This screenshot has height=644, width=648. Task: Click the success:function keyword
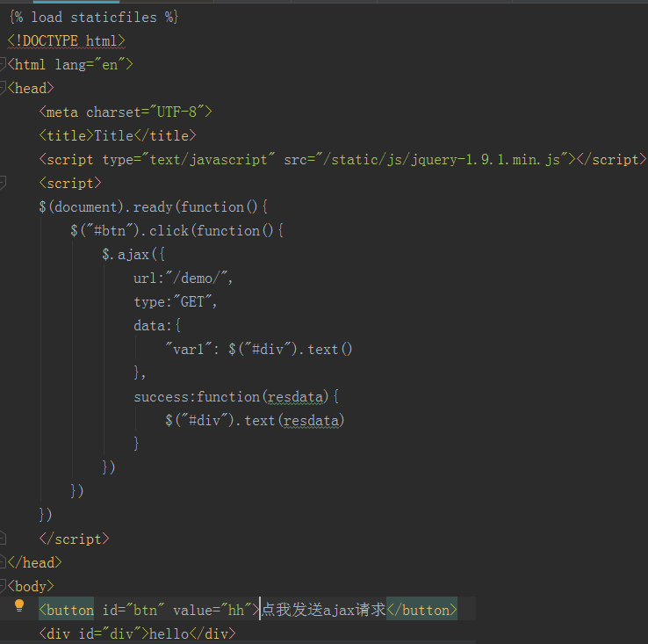(197, 396)
